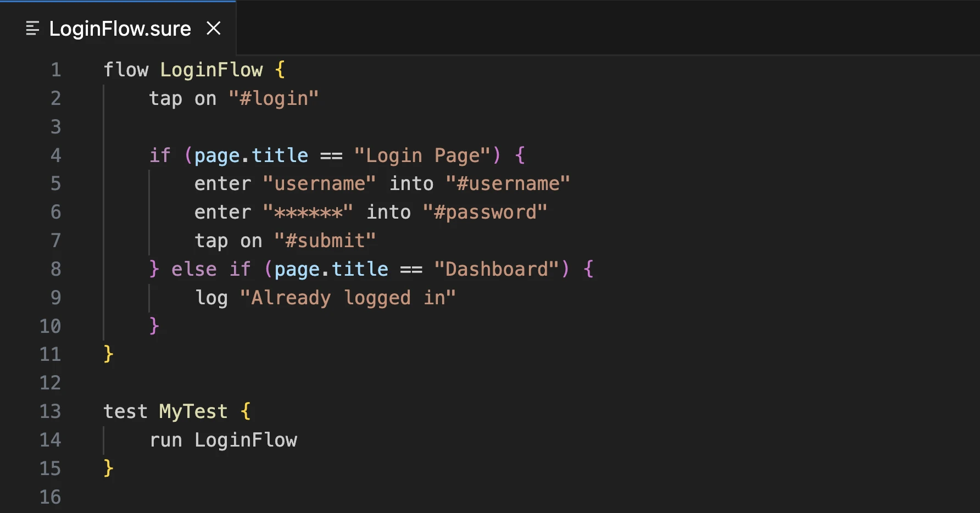Click the LoginFlow name after the flow keyword
Viewport: 980px width, 513px height.
(211, 70)
